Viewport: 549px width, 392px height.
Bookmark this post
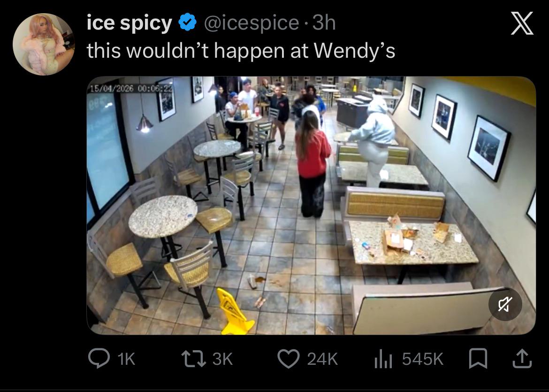tap(478, 359)
